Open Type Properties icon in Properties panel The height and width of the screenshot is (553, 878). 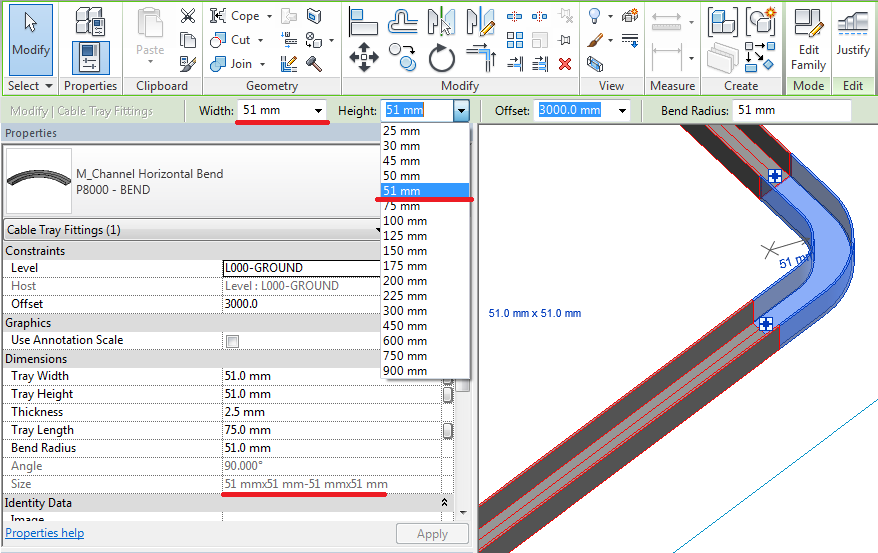coord(90,20)
